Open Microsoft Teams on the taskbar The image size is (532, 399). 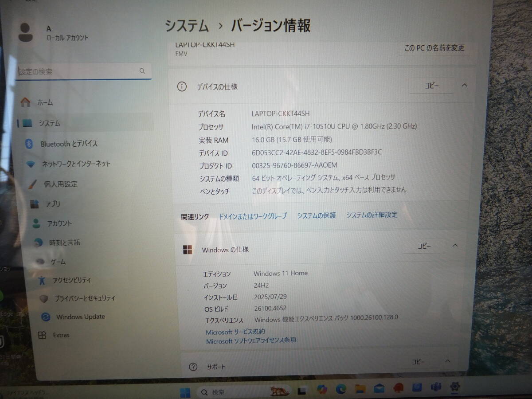436,387
